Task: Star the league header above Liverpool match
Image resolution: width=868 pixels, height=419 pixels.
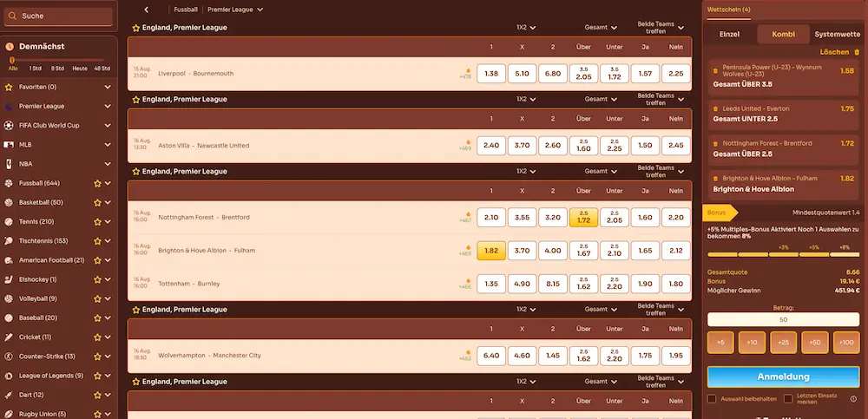Action: click(x=135, y=28)
